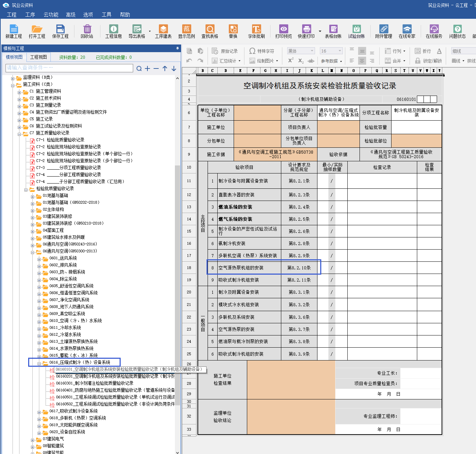Show the 显示范例 example
Screen dimensions: 476x454
tap(187, 31)
